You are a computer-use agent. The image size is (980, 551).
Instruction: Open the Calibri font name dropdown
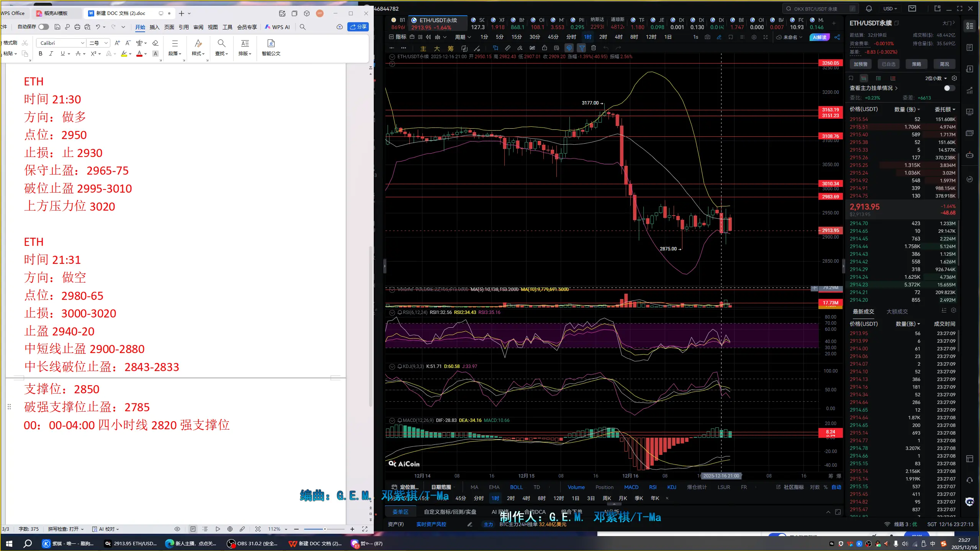tap(82, 43)
